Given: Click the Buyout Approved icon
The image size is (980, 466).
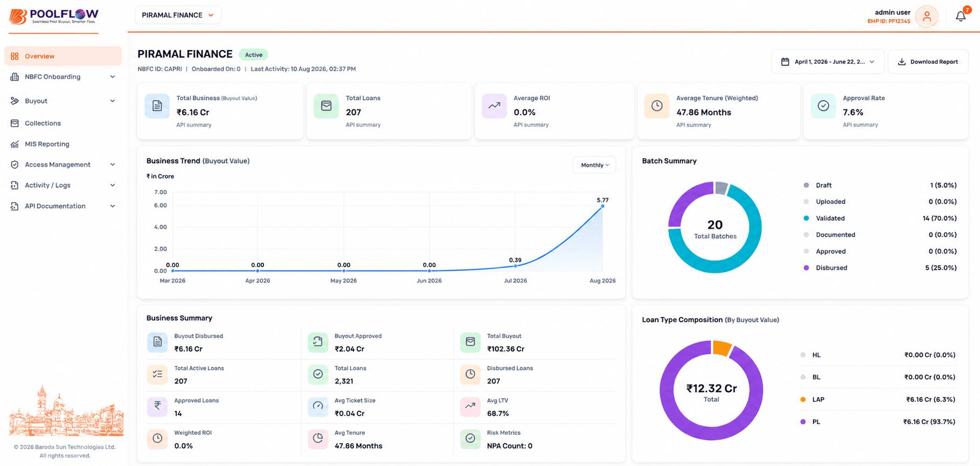Looking at the screenshot, I should pyautogui.click(x=318, y=342).
